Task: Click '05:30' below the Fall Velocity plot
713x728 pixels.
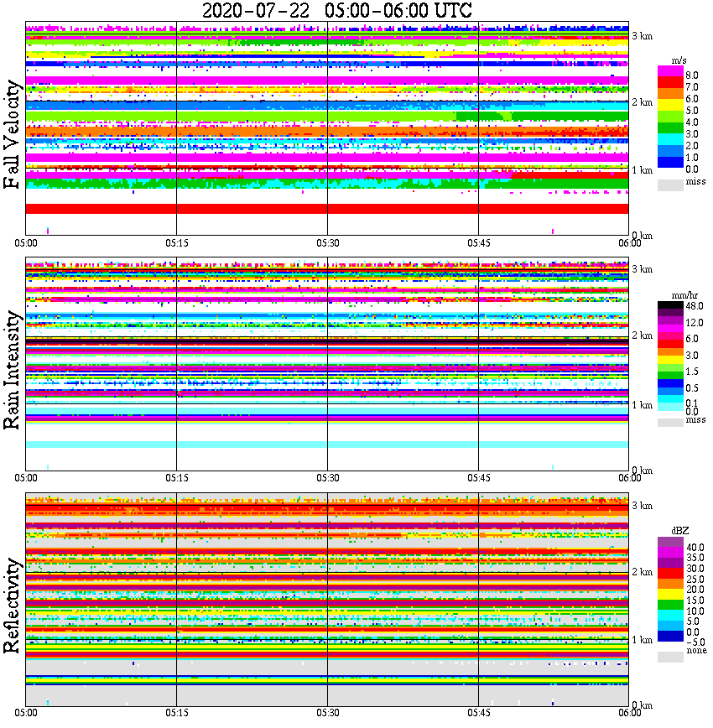Action: tap(327, 243)
